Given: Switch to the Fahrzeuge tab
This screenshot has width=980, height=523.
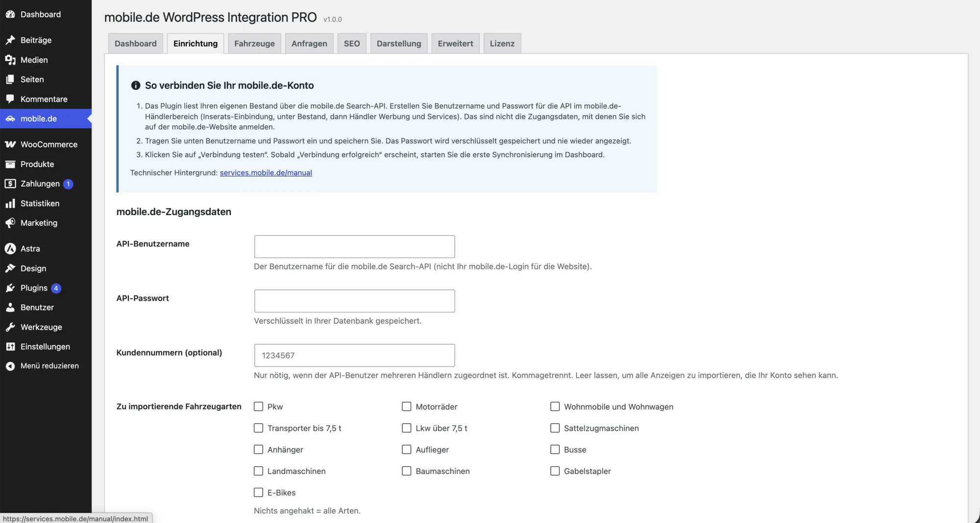Looking at the screenshot, I should tap(254, 44).
